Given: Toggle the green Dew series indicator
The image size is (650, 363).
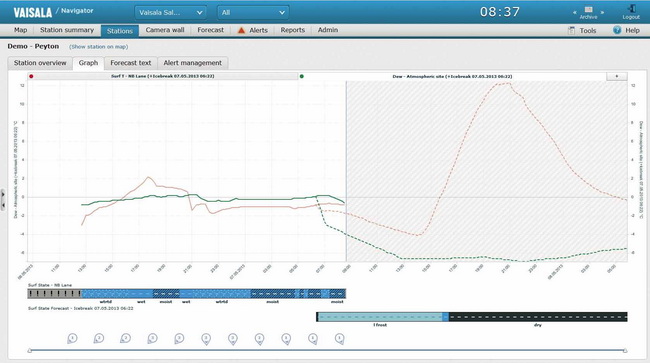Looking at the screenshot, I should point(301,76).
